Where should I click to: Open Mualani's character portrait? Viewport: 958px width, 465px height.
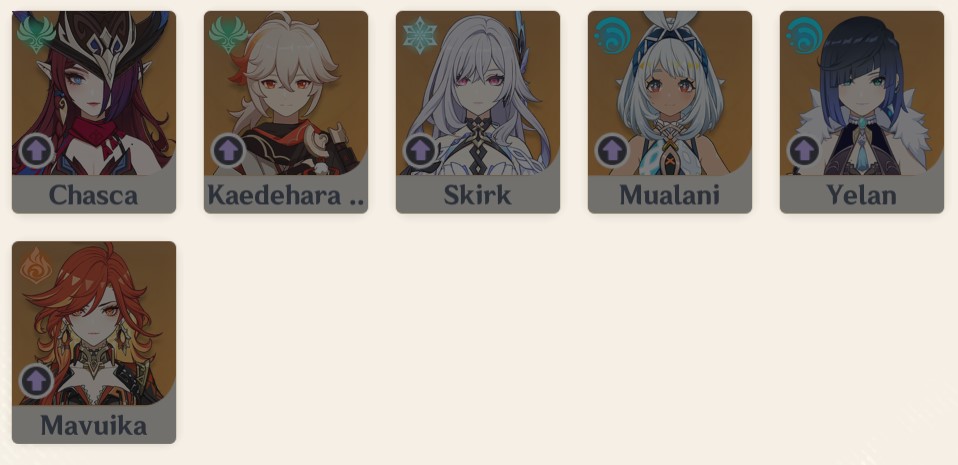(670, 93)
